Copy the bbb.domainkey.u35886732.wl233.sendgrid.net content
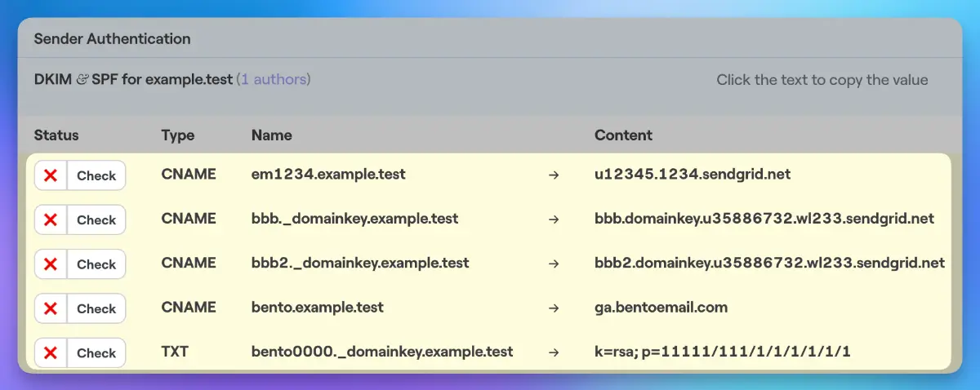 (x=764, y=219)
